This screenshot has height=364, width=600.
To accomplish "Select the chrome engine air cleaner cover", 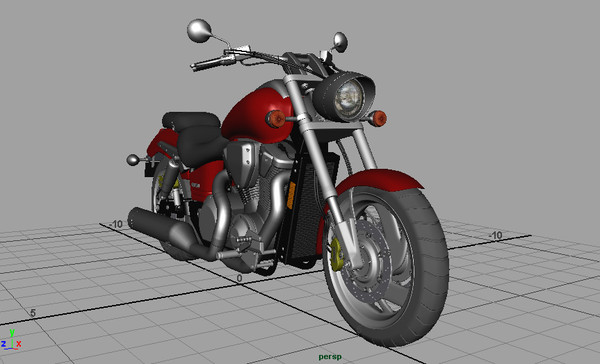I will (x=242, y=163).
